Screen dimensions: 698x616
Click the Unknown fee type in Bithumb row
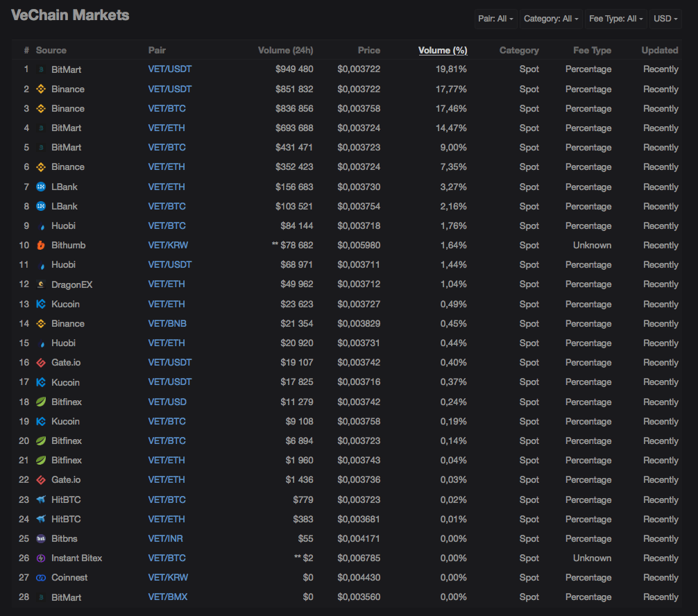(x=592, y=246)
